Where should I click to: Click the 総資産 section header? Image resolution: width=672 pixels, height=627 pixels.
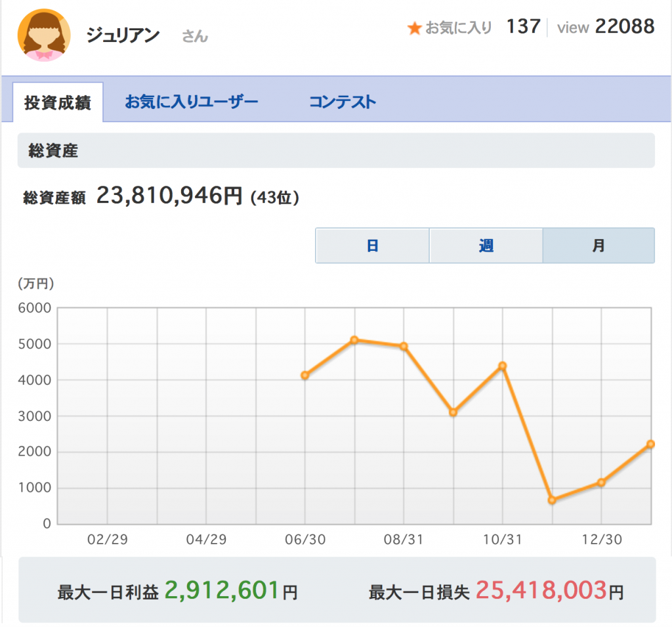336,150
